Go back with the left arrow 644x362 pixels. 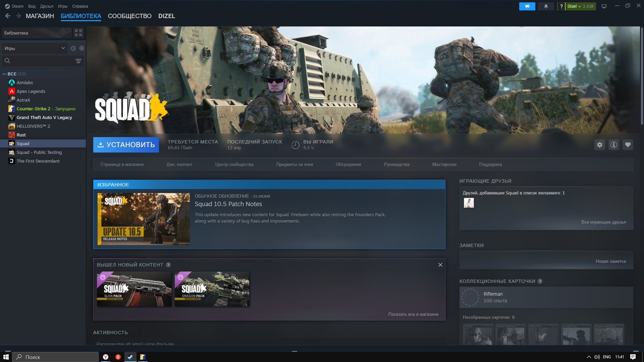[8, 16]
